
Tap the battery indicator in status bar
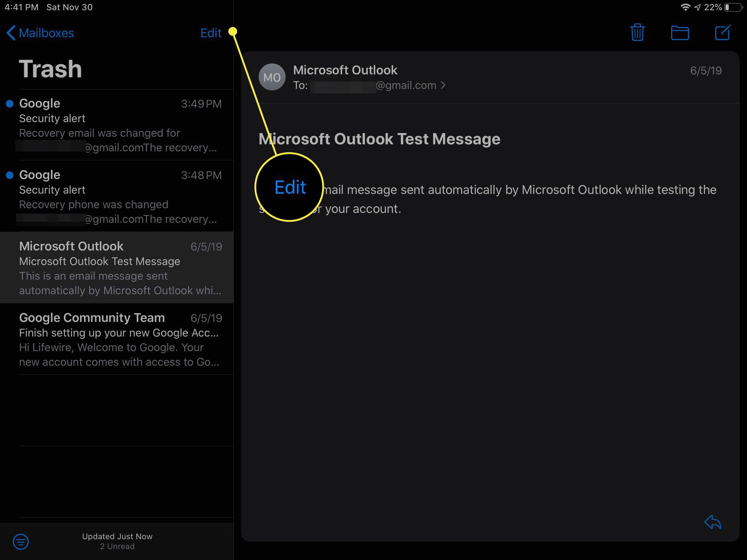[733, 7]
